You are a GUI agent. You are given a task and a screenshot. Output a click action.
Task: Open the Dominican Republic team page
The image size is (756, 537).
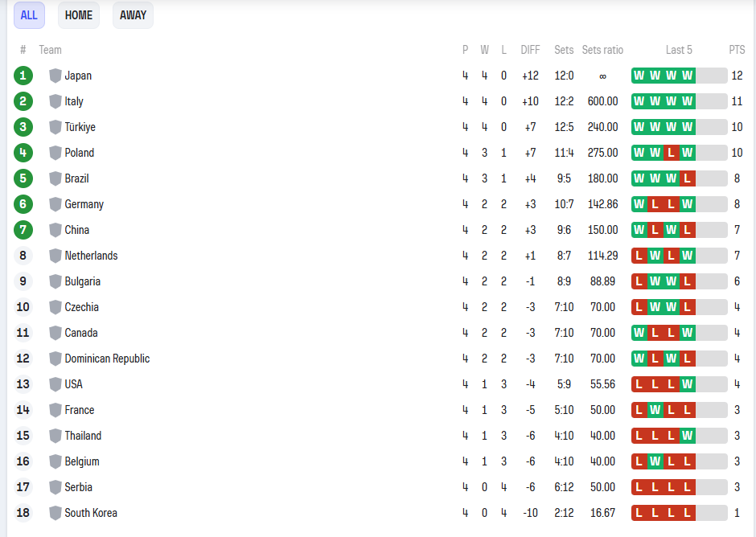pyautogui.click(x=107, y=359)
